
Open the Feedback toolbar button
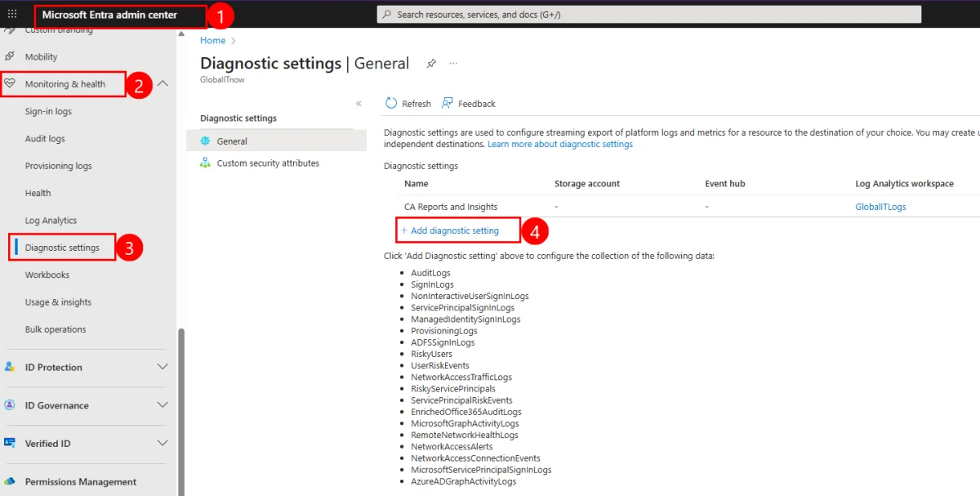469,104
